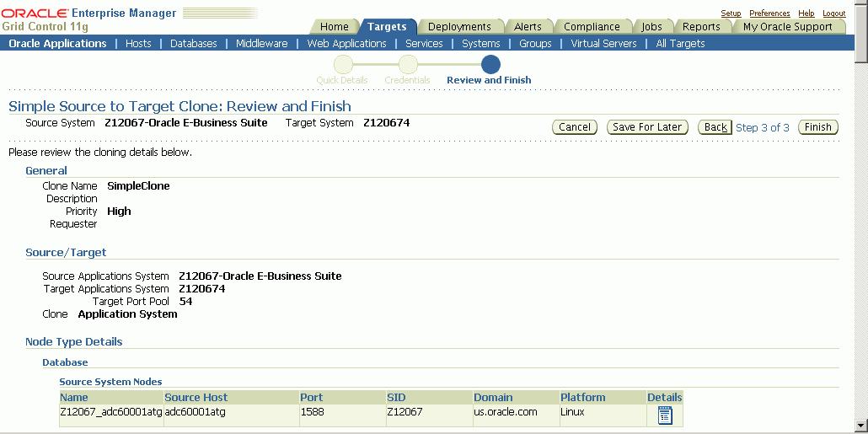Select the Credentials step circle

tap(408, 65)
